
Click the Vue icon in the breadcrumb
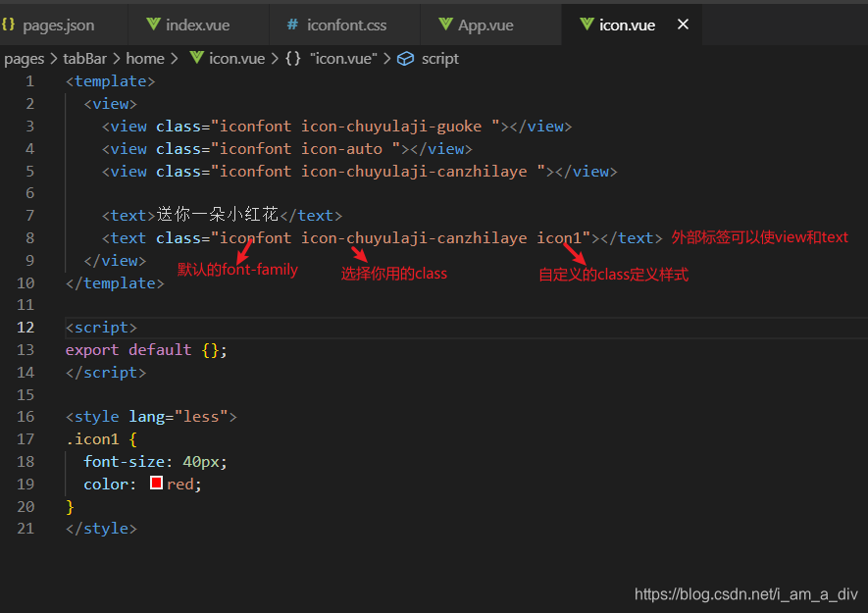coord(196,58)
